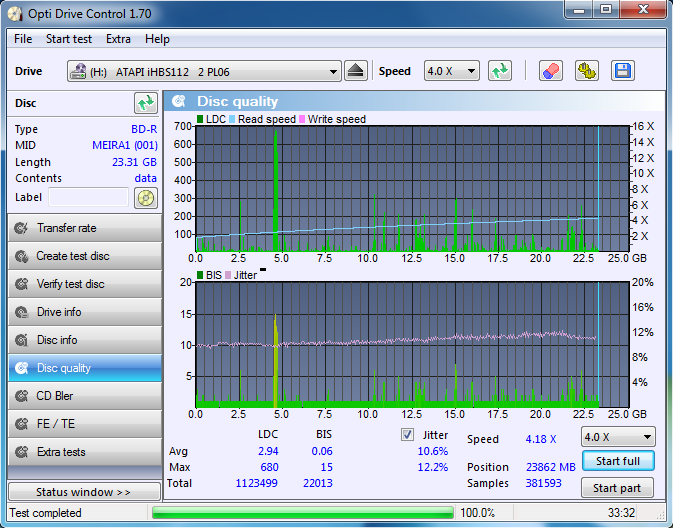Toggle the Jitter checkbox
Image resolution: width=673 pixels, height=528 pixels.
point(407,435)
